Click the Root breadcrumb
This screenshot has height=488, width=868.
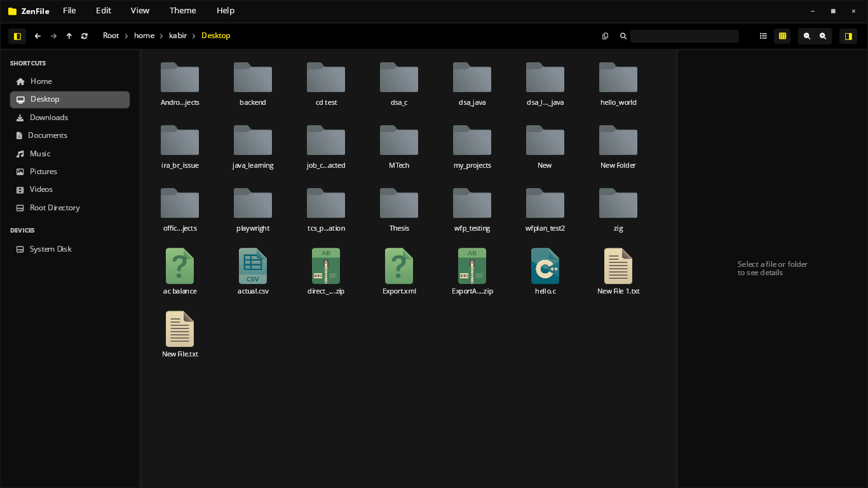111,36
